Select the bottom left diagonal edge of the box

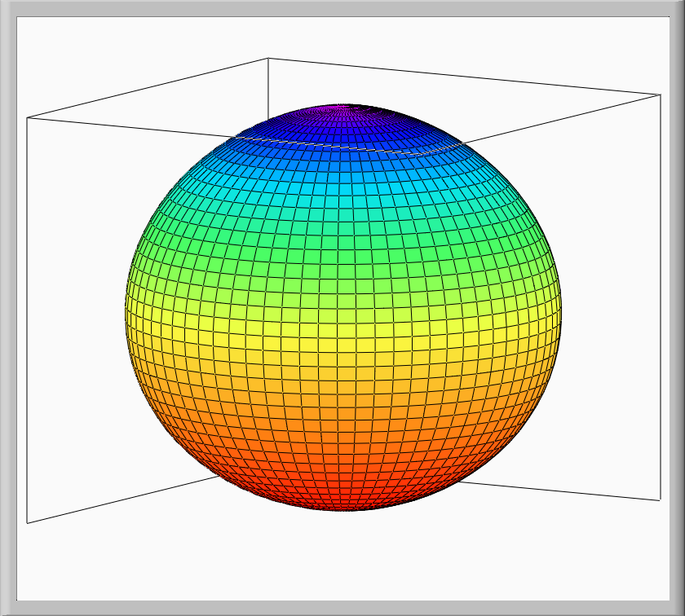(x=122, y=499)
